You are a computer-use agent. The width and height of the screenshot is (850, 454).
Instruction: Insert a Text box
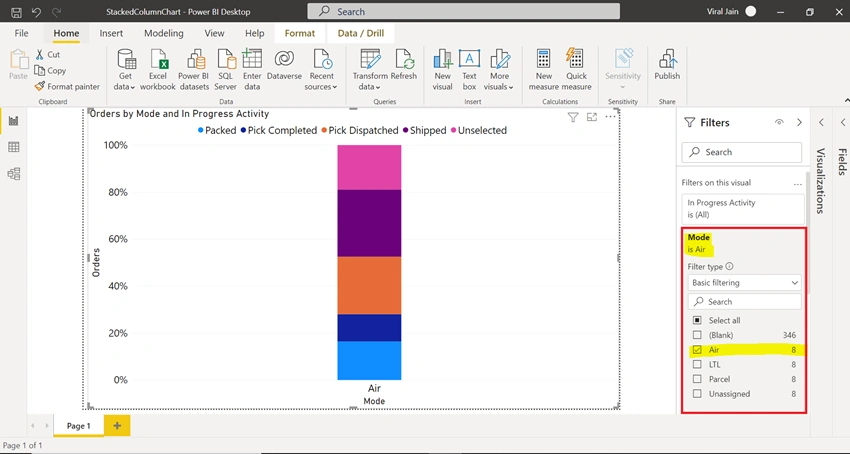469,69
